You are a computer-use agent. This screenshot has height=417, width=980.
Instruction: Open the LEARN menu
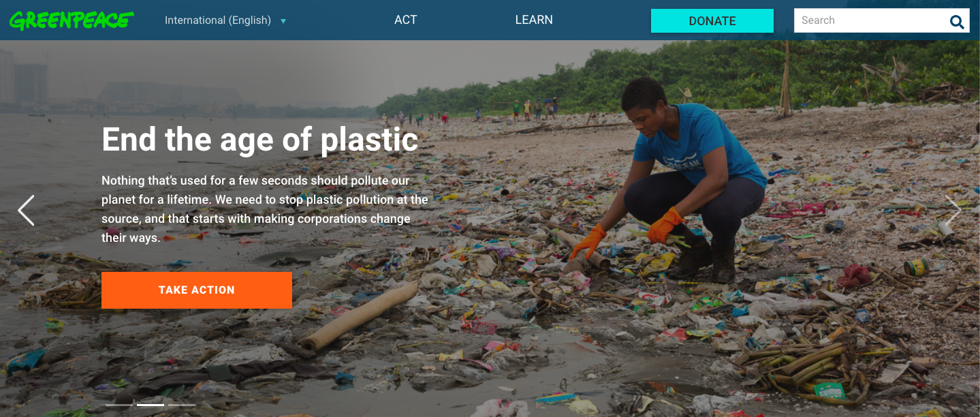(x=534, y=20)
